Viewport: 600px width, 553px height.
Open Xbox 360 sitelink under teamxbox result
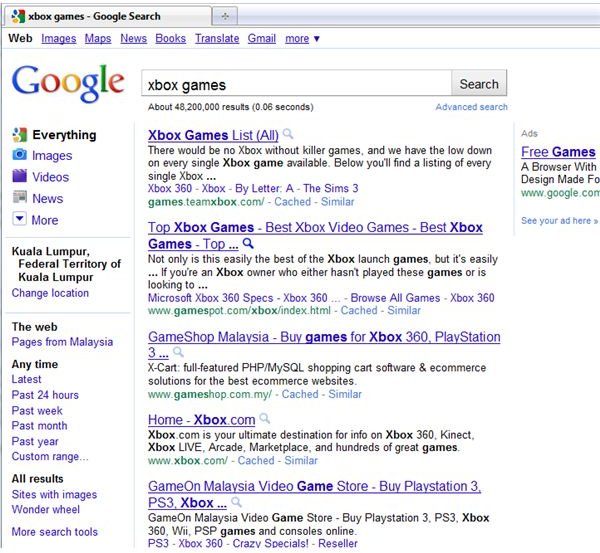pyautogui.click(x=170, y=188)
